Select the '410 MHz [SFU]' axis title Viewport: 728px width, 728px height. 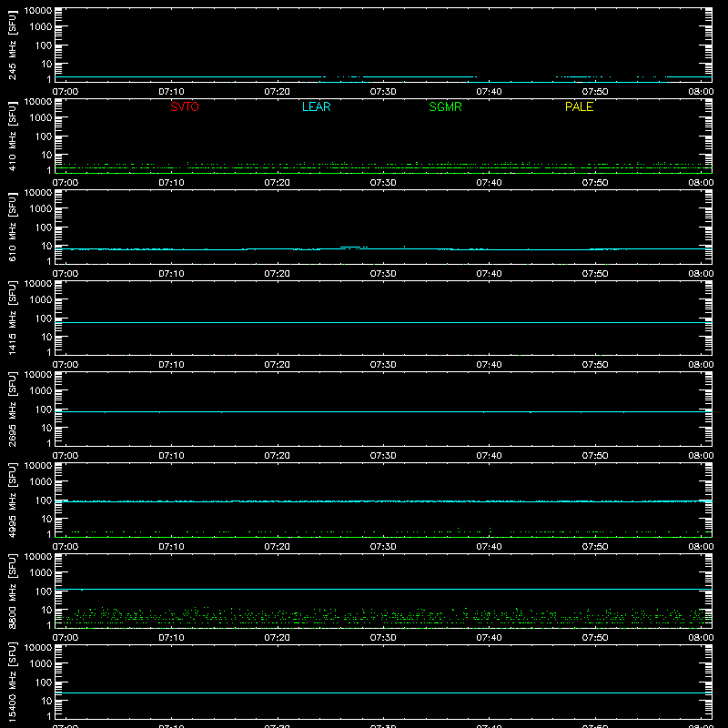click(12, 136)
